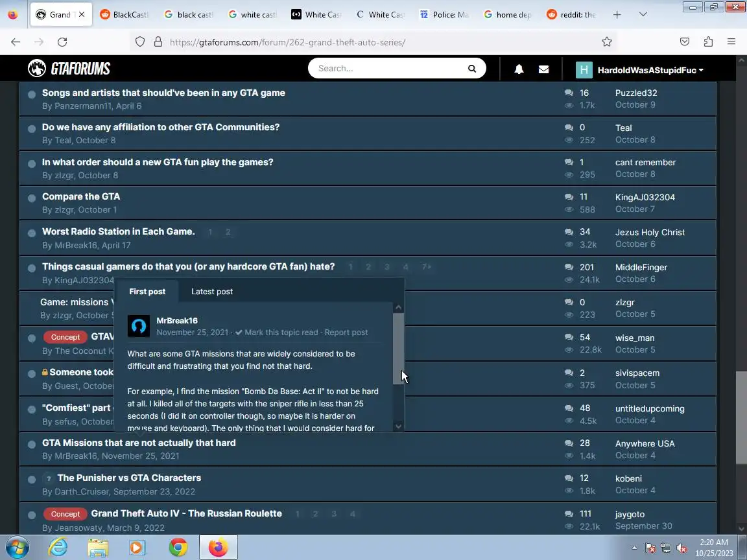
Task: Open the H user avatar
Action: click(584, 70)
